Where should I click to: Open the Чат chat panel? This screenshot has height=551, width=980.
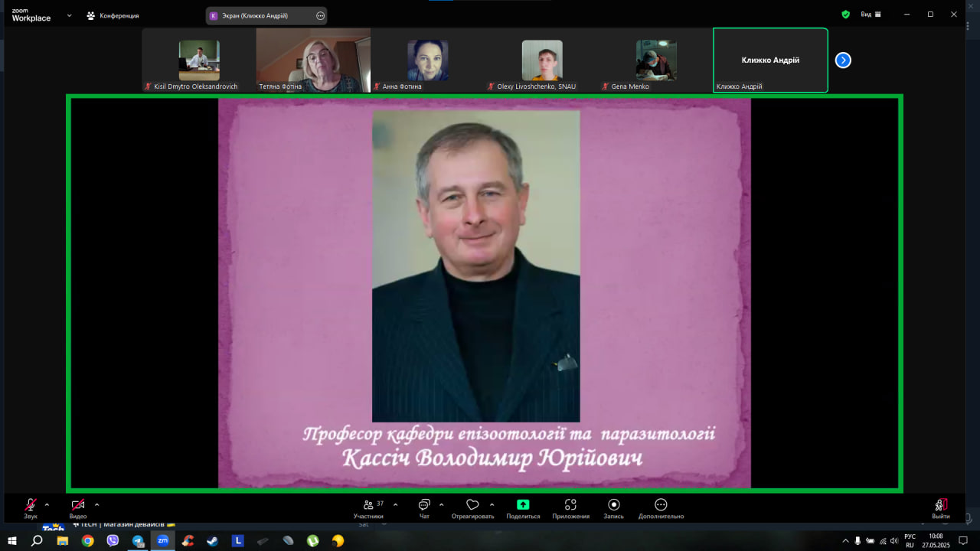(x=424, y=505)
